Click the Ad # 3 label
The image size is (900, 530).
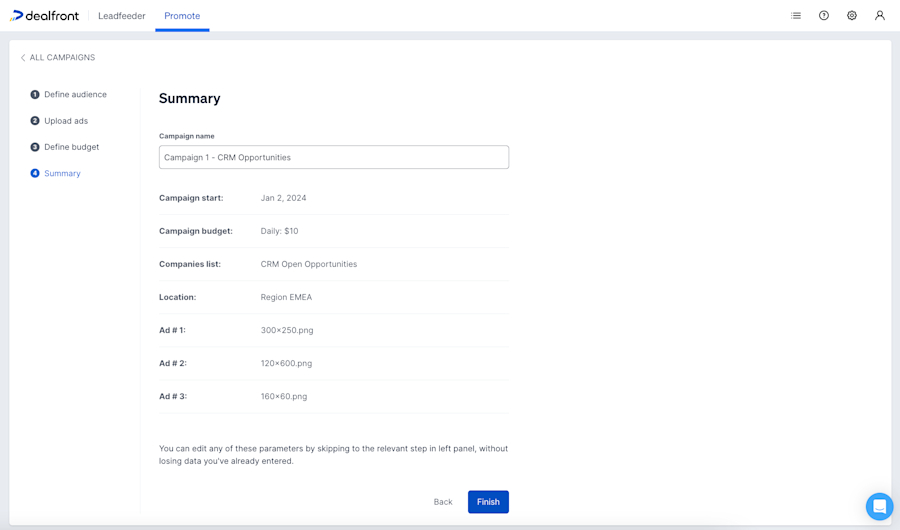click(173, 396)
